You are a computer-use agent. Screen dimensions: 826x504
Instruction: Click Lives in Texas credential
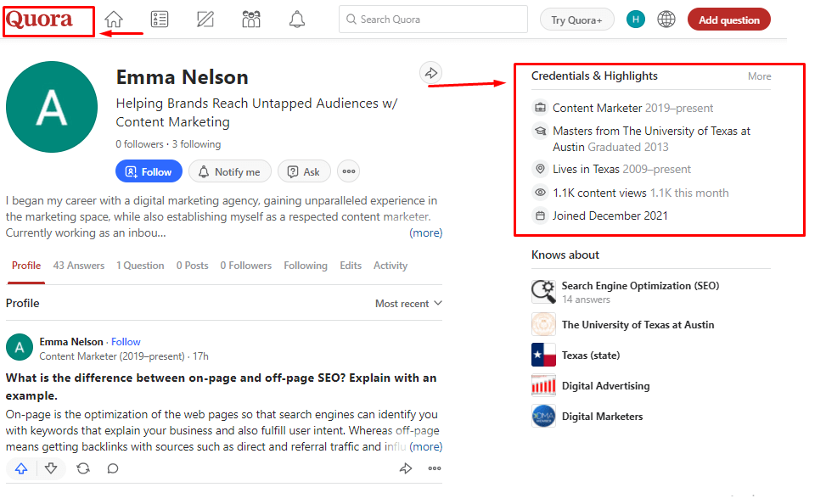coord(621,169)
